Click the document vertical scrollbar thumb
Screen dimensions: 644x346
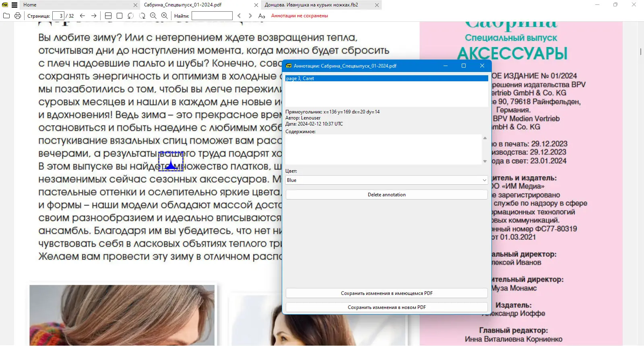[x=640, y=51]
